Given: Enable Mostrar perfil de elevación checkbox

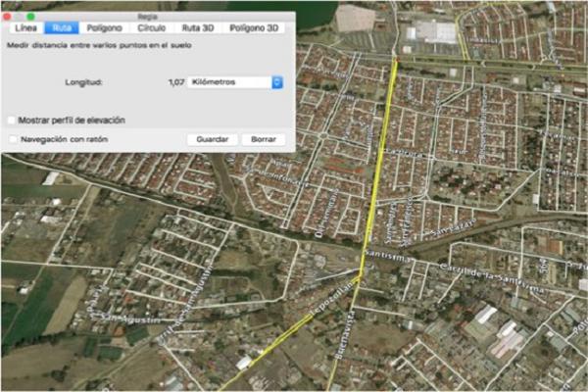Looking at the screenshot, I should click(x=12, y=120).
